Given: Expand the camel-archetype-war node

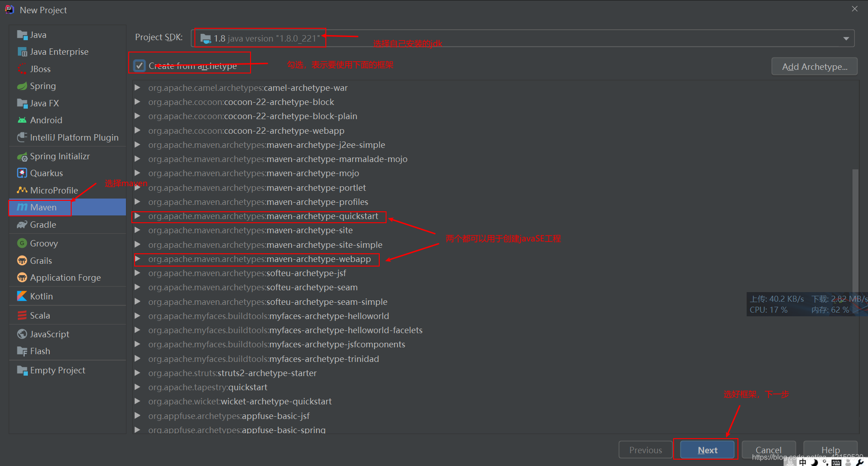Looking at the screenshot, I should point(137,88).
